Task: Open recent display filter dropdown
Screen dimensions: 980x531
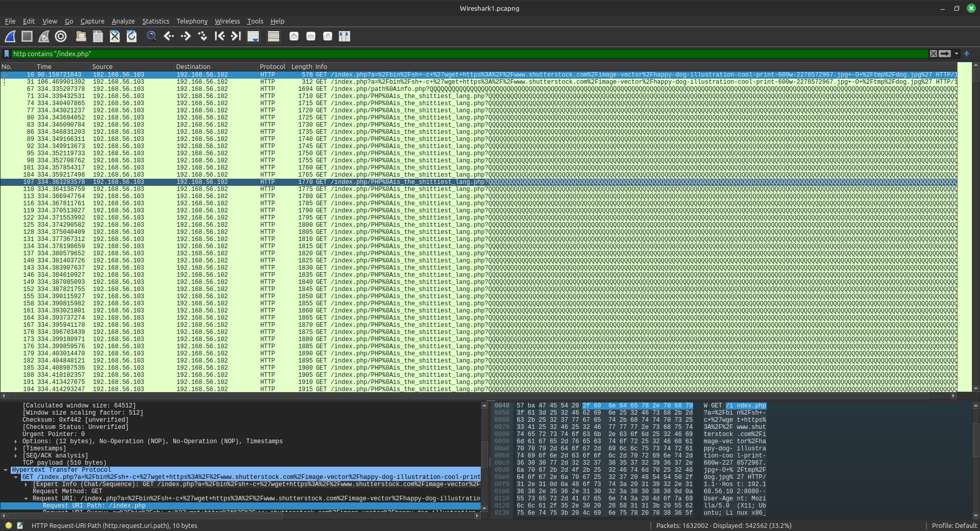Action: coord(957,54)
